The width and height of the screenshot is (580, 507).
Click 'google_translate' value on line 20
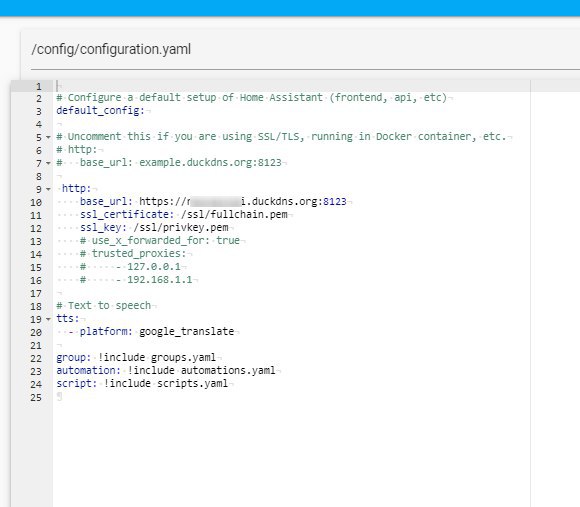(186, 331)
